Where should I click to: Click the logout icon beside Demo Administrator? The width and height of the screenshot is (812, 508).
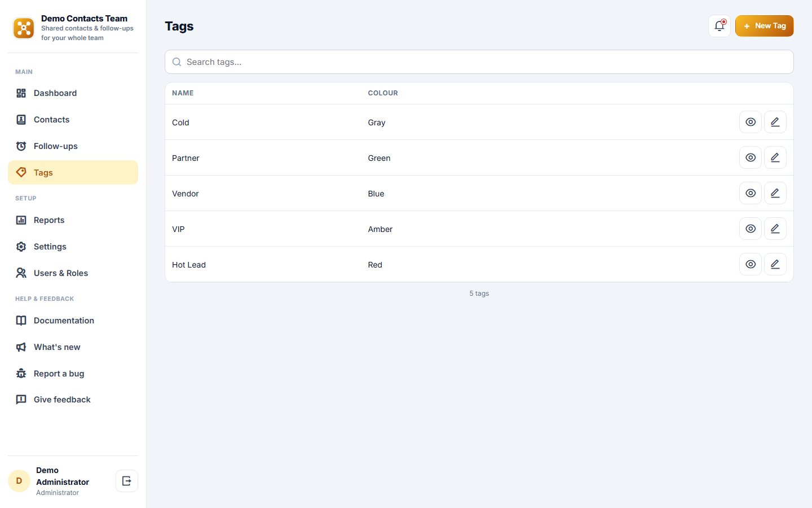[127, 481]
